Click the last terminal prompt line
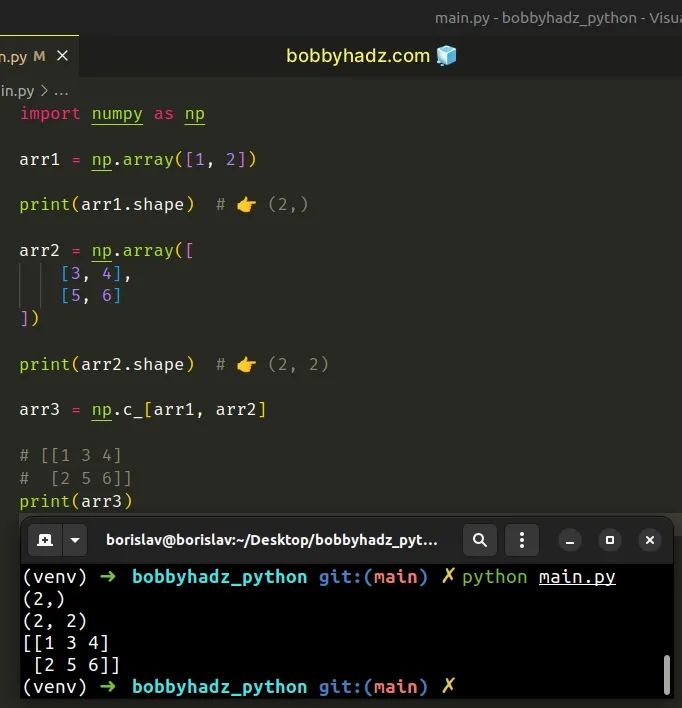682x708 pixels. pos(239,687)
